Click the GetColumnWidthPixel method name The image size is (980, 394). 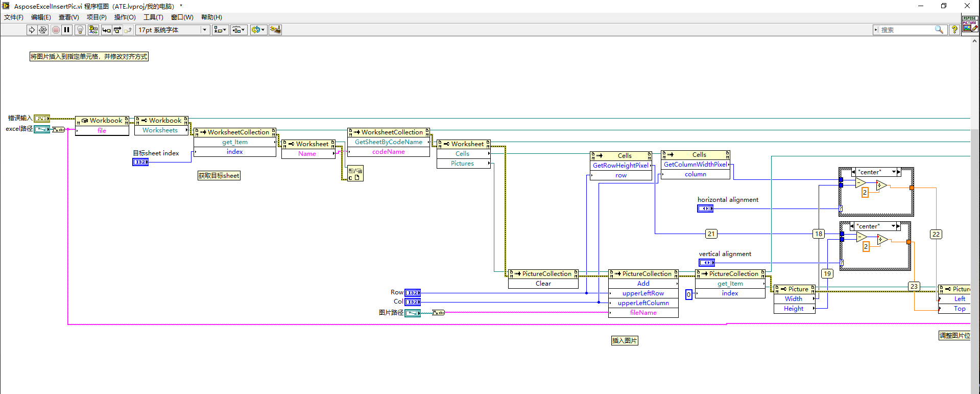pyautogui.click(x=696, y=165)
